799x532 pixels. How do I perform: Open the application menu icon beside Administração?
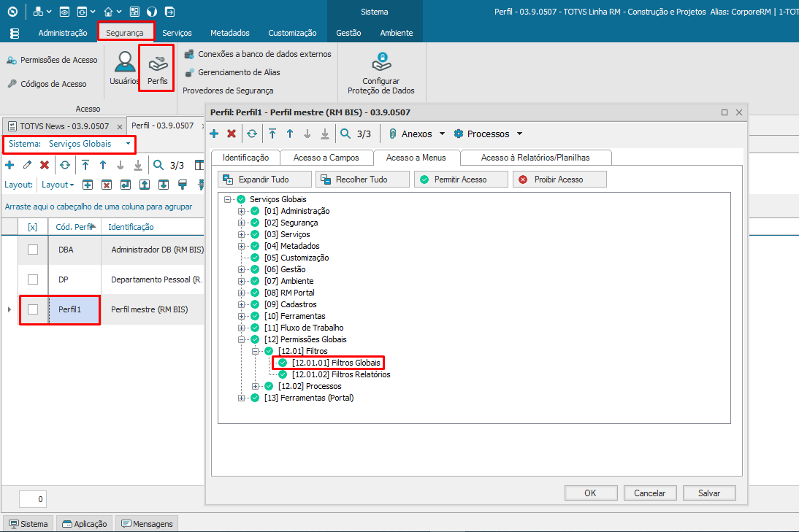(x=15, y=33)
